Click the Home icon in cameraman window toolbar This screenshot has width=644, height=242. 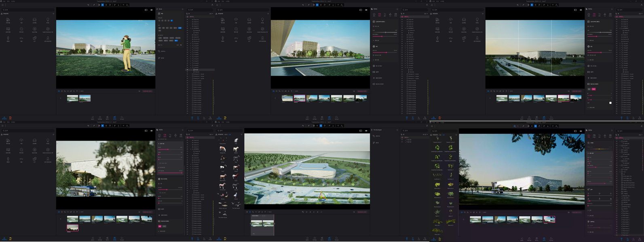click(2, 5)
